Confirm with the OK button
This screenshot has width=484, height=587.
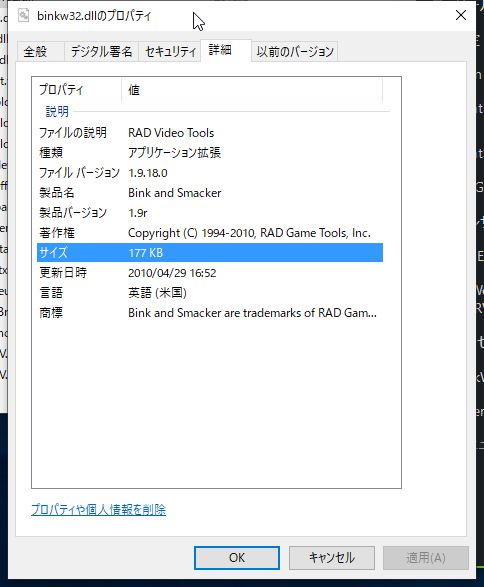coord(237,558)
